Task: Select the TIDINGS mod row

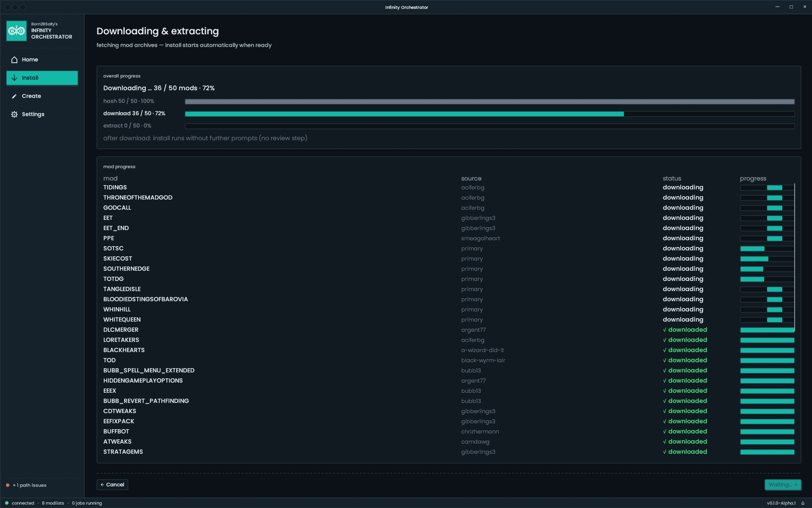Action: coord(449,187)
